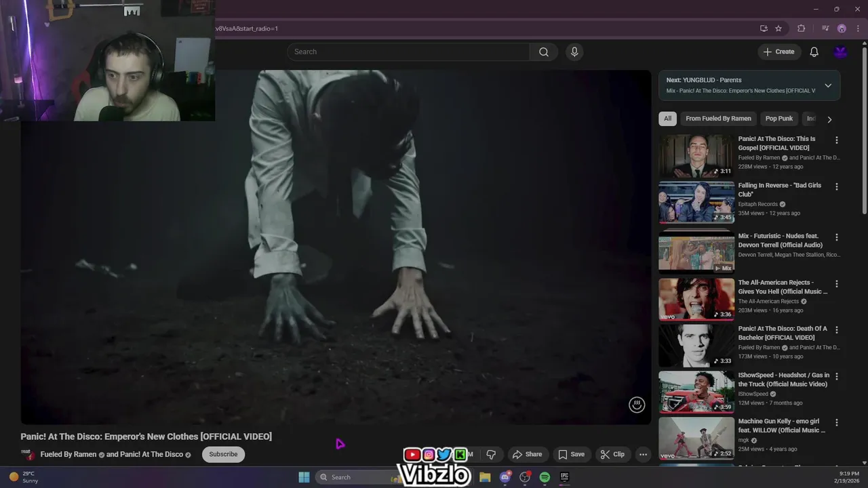This screenshot has height=488, width=868.
Task: Show more filter chips with right arrow
Action: [829, 119]
